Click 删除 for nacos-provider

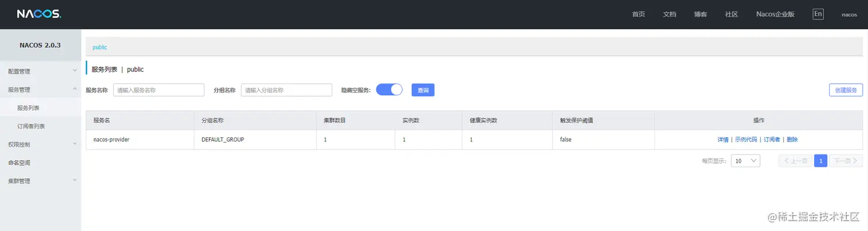pyautogui.click(x=792, y=140)
